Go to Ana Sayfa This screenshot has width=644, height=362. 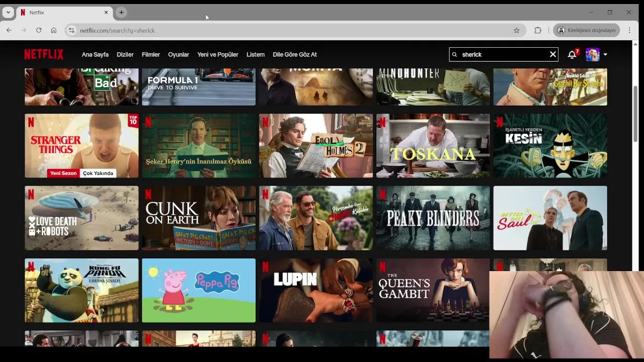click(x=95, y=54)
